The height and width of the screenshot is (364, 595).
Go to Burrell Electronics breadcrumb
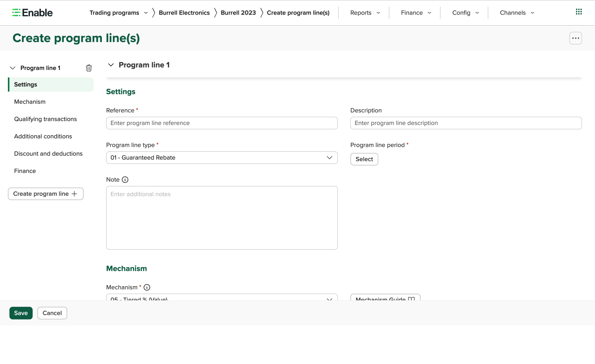click(184, 13)
